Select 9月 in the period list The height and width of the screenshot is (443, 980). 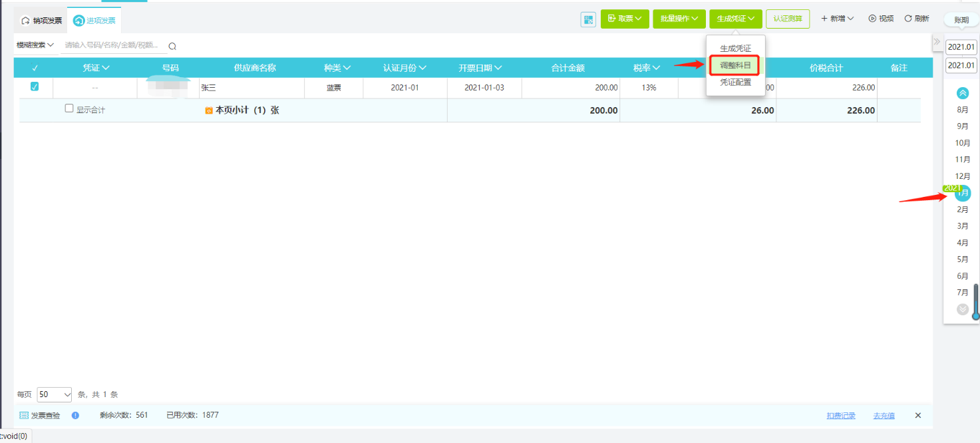tap(963, 126)
